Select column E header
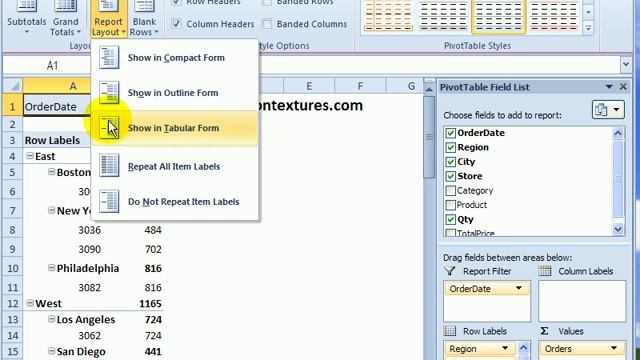The image size is (640, 360). click(309, 86)
